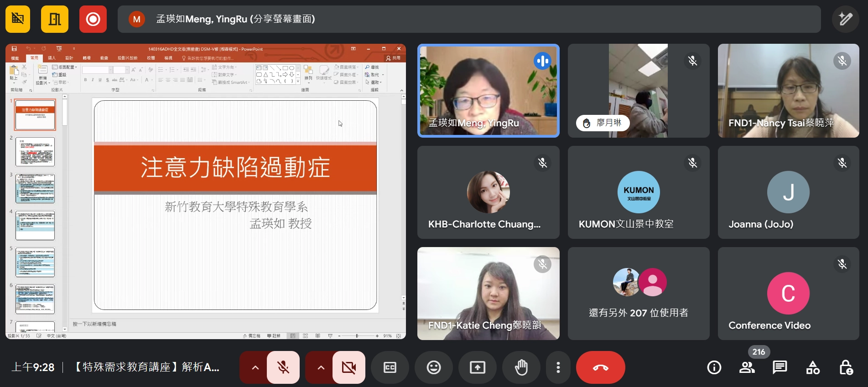Screen dimensions: 868x387
Task: Open the chat panel
Action: tap(780, 367)
